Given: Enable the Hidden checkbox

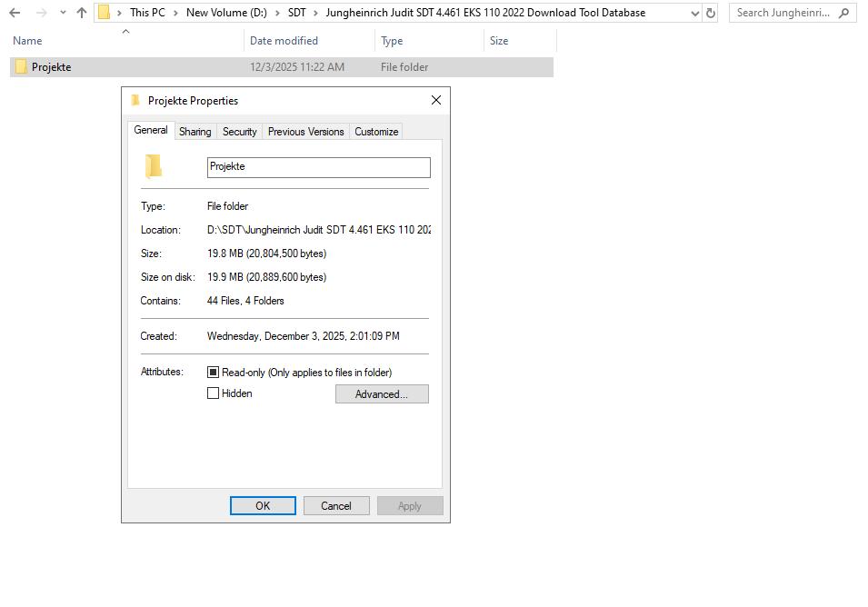Looking at the screenshot, I should (x=213, y=393).
